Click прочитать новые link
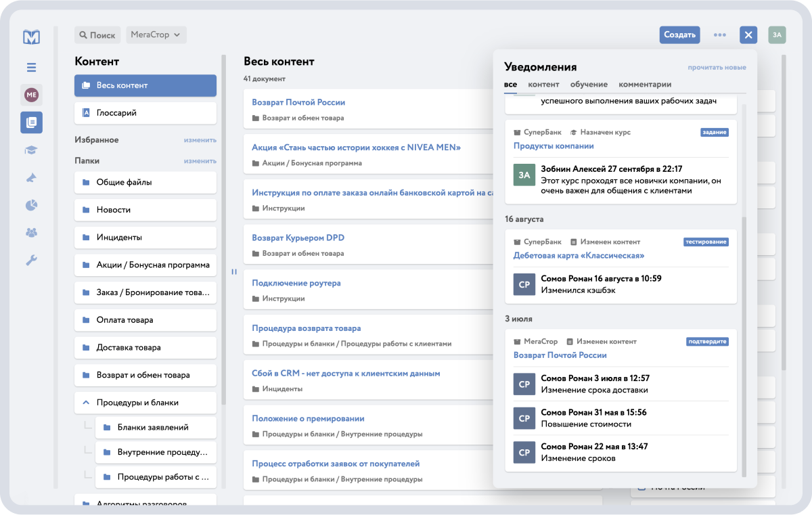Screen dimensions: 812x515 [x=717, y=68]
